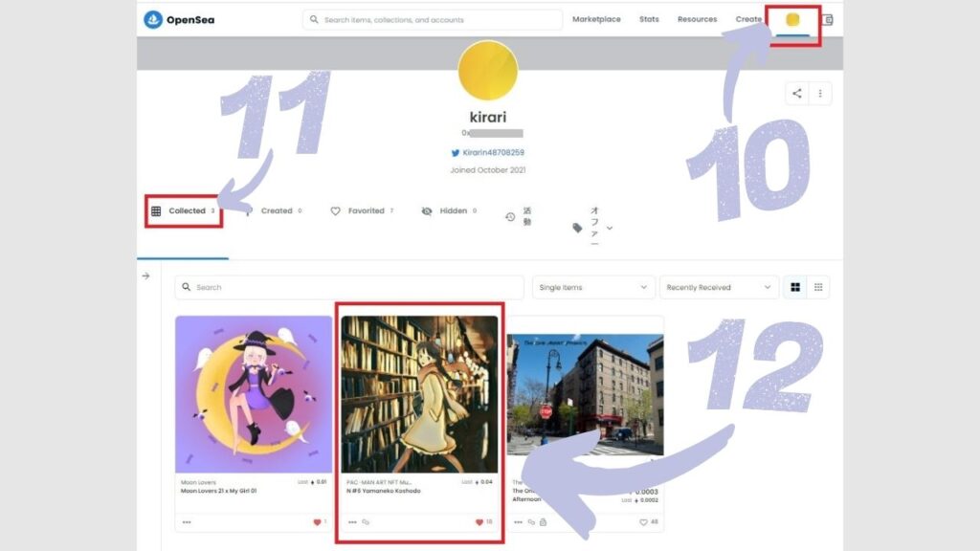Screen dimensions: 980x551
Task: Click the Joined October 2021 text
Action: tap(488, 170)
